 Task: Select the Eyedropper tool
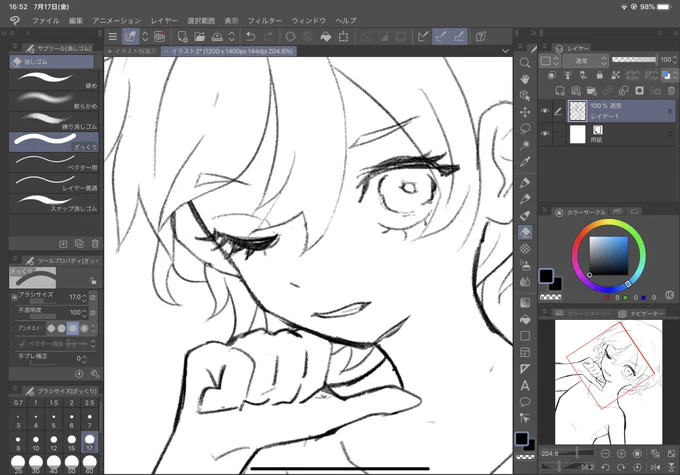(525, 162)
